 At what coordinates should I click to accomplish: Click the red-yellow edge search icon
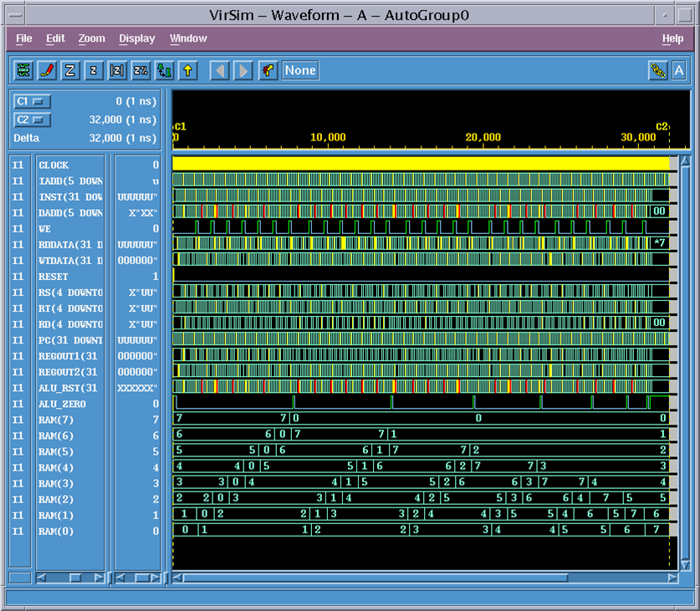click(x=268, y=70)
